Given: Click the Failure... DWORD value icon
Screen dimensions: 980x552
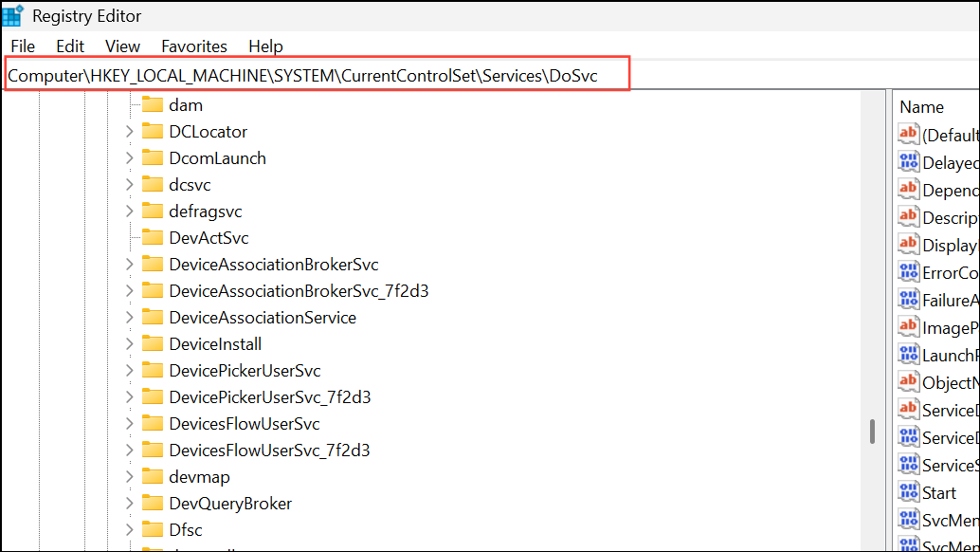Looking at the screenshot, I should (x=909, y=299).
